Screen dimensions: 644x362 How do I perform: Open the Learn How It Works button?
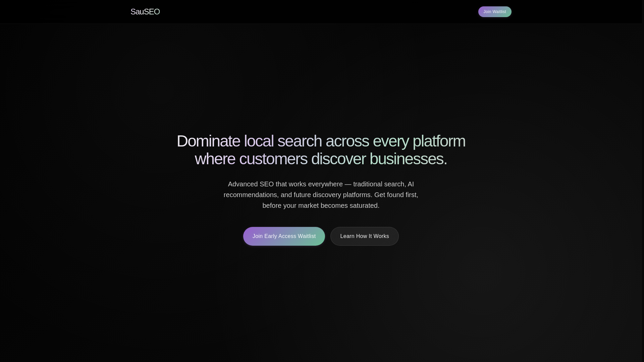tap(365, 236)
